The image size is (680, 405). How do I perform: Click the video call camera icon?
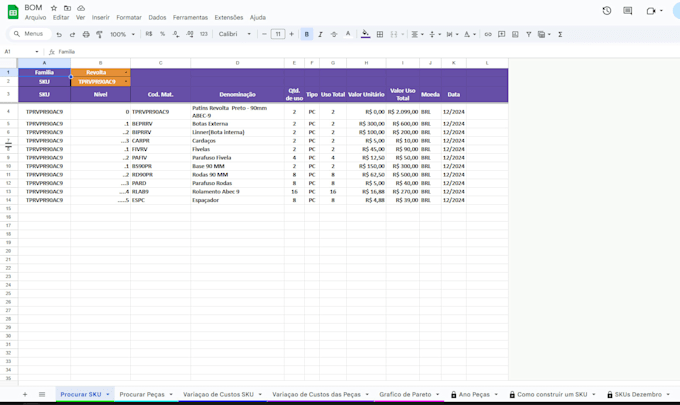pos(651,11)
